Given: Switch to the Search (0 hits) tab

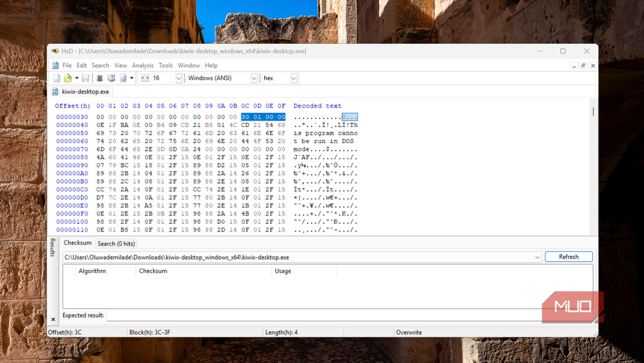Looking at the screenshot, I should coord(116,244).
